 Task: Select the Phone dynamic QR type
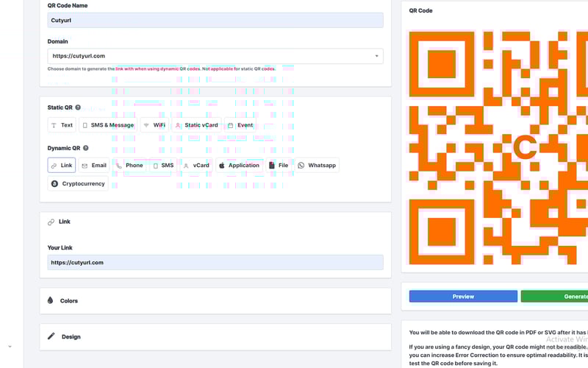(x=129, y=165)
